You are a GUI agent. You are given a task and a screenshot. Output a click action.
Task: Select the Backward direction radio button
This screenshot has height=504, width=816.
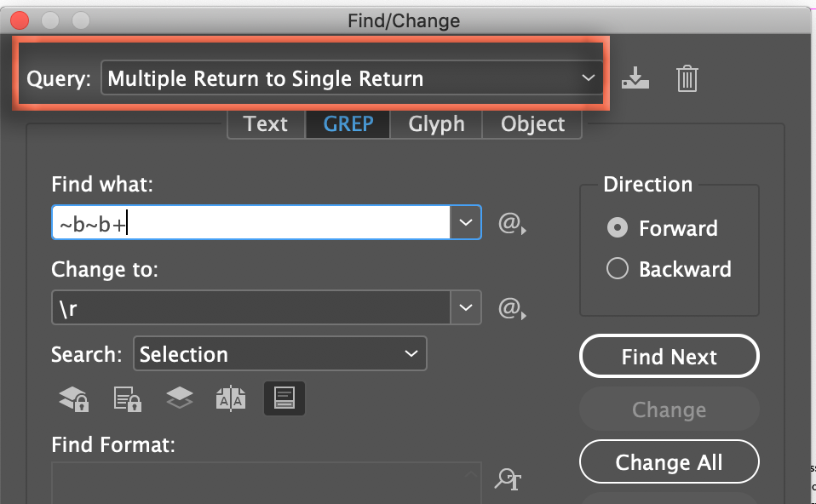[x=617, y=269]
